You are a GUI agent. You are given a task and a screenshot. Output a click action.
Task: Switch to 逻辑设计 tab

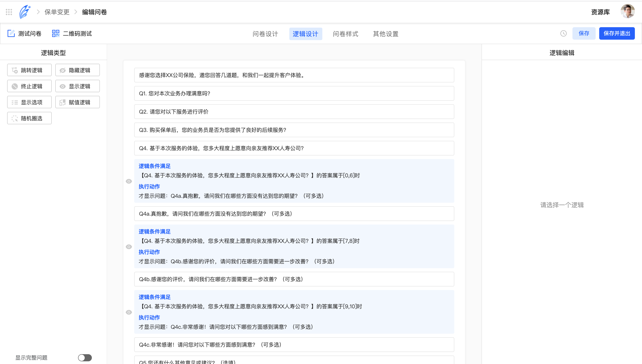click(x=306, y=34)
